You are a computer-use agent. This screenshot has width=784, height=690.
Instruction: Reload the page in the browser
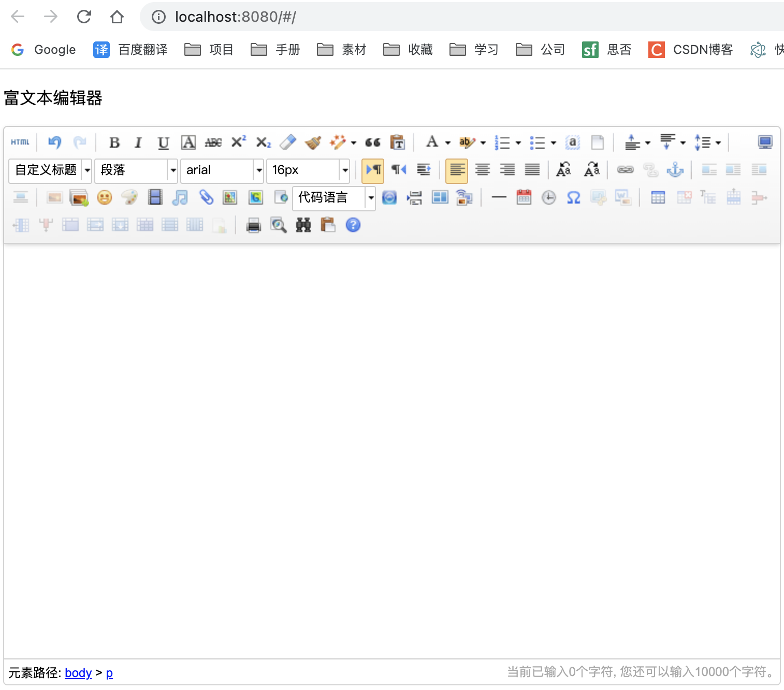point(84,17)
